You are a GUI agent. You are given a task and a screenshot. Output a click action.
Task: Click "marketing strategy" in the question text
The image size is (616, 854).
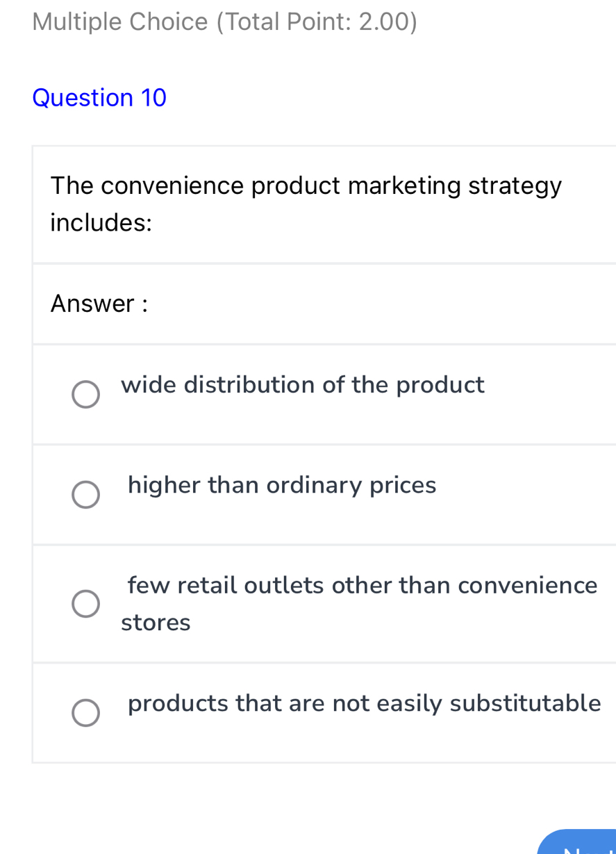pos(455,186)
